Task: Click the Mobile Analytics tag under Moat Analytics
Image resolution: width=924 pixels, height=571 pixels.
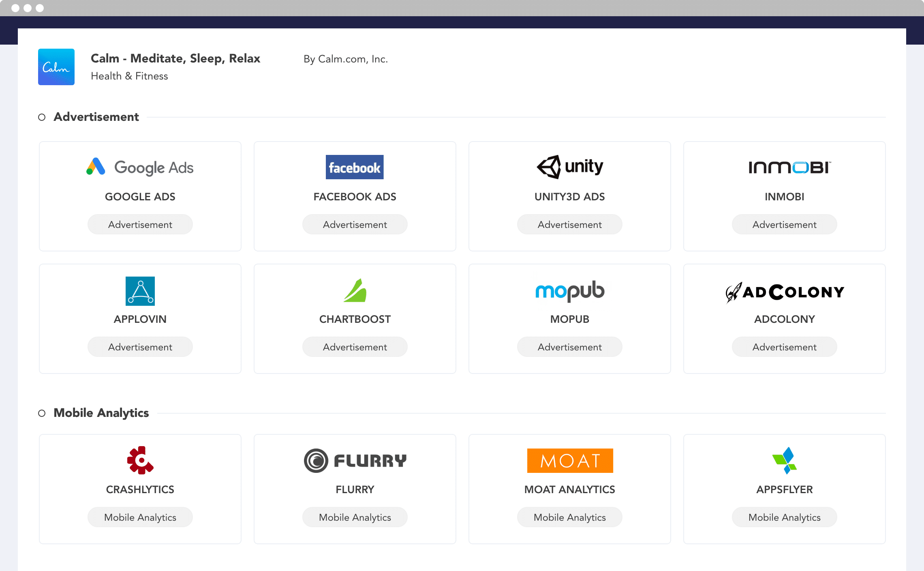Action: (570, 517)
